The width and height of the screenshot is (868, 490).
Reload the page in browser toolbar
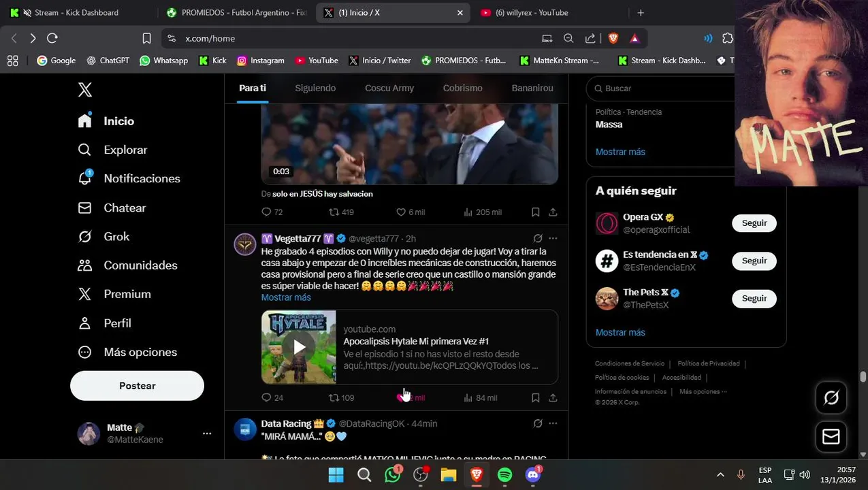point(52,38)
